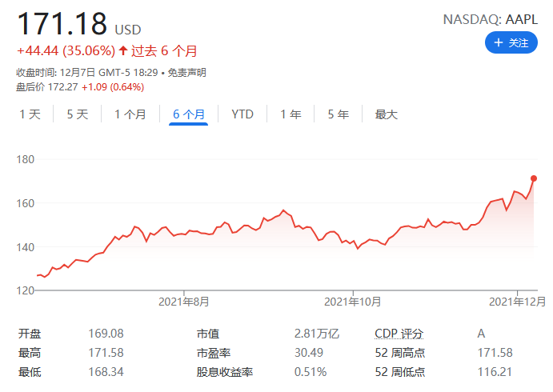Click the 180 y-axis label
Screen dimensions: 553x392
(x=26, y=159)
